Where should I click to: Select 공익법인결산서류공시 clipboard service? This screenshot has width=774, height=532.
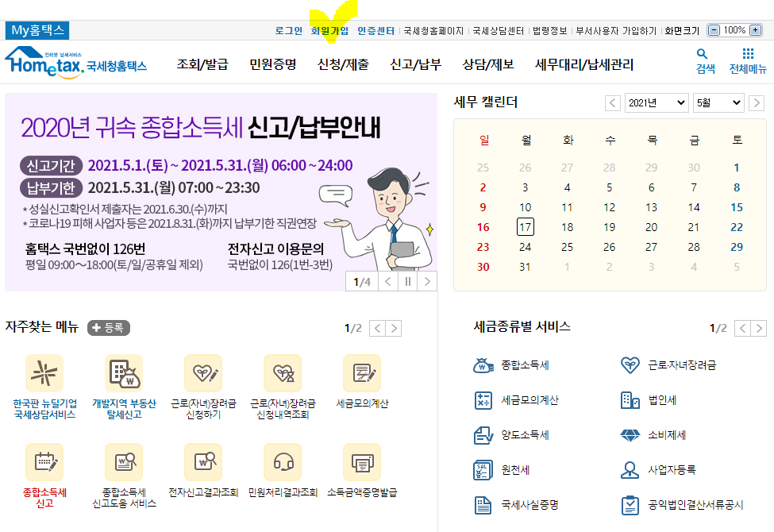pos(682,505)
